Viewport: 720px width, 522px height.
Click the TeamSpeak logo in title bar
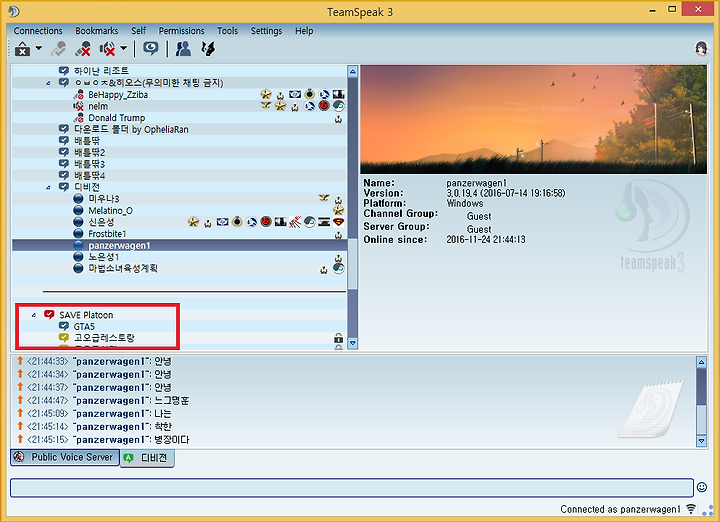14,11
